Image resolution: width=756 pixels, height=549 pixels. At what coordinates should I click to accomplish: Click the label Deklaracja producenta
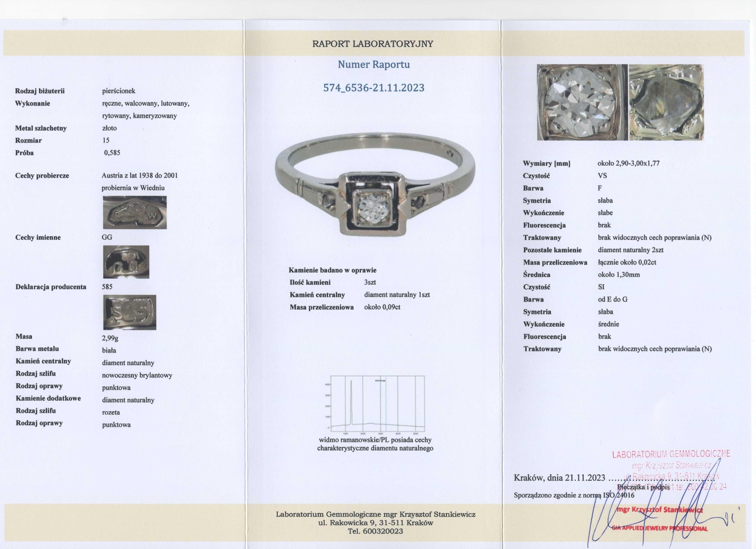pyautogui.click(x=51, y=287)
